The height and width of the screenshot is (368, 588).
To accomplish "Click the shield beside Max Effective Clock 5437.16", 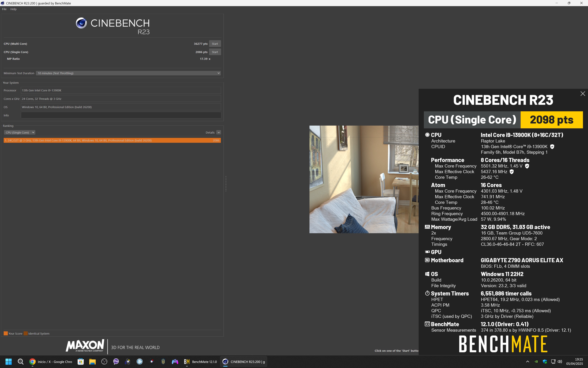I will [512, 172].
